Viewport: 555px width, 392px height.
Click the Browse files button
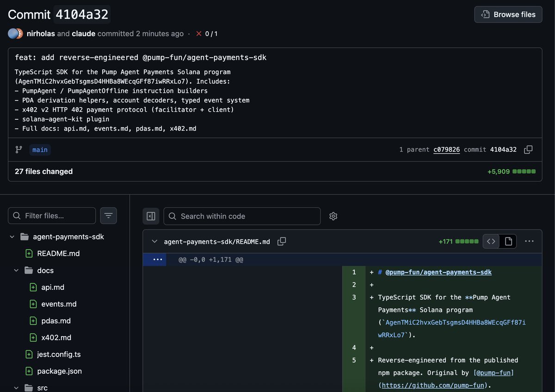tap(508, 14)
